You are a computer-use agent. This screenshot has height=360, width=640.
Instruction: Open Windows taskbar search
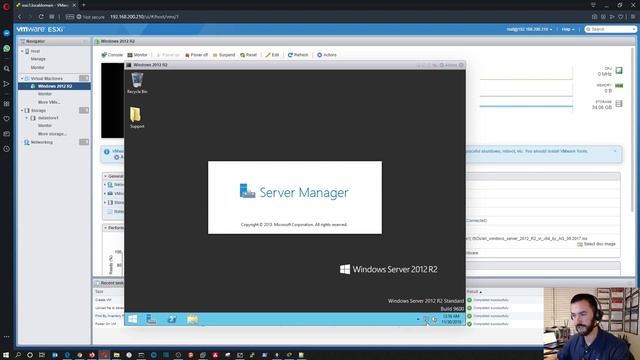click(x=18, y=355)
